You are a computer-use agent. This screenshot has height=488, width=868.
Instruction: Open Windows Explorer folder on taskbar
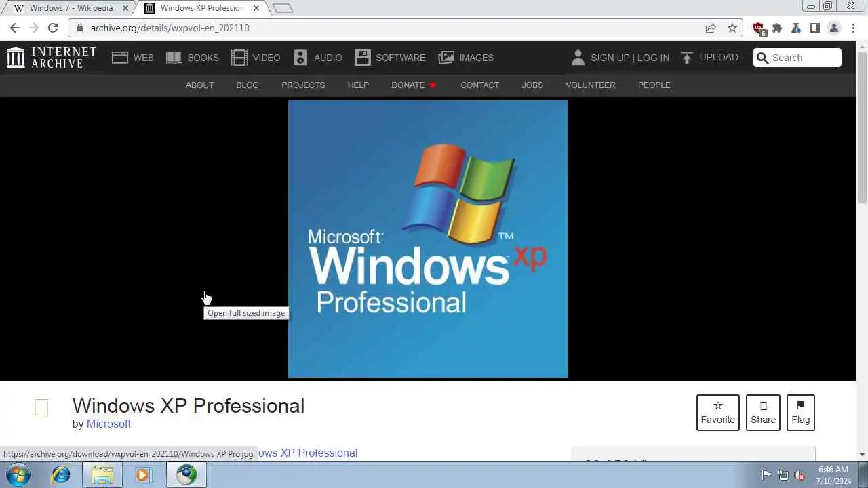click(x=102, y=474)
